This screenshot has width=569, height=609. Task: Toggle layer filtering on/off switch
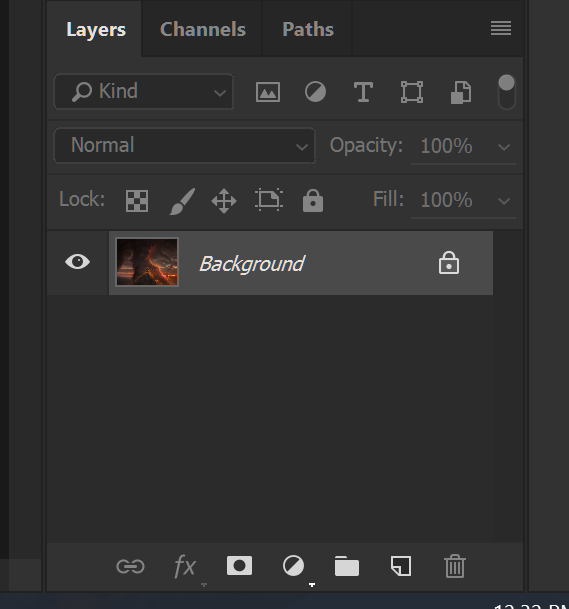click(x=506, y=92)
